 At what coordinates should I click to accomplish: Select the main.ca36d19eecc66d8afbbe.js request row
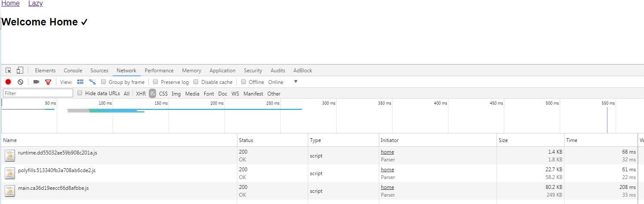(53, 188)
